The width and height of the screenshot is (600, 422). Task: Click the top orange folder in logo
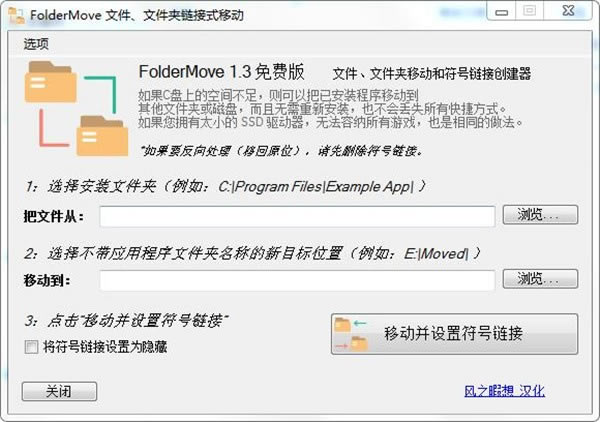(50, 82)
